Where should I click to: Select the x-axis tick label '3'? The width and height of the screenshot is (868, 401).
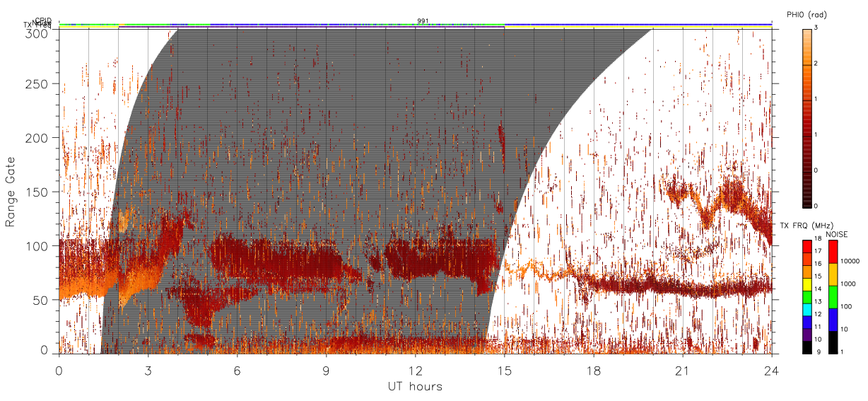(x=148, y=371)
